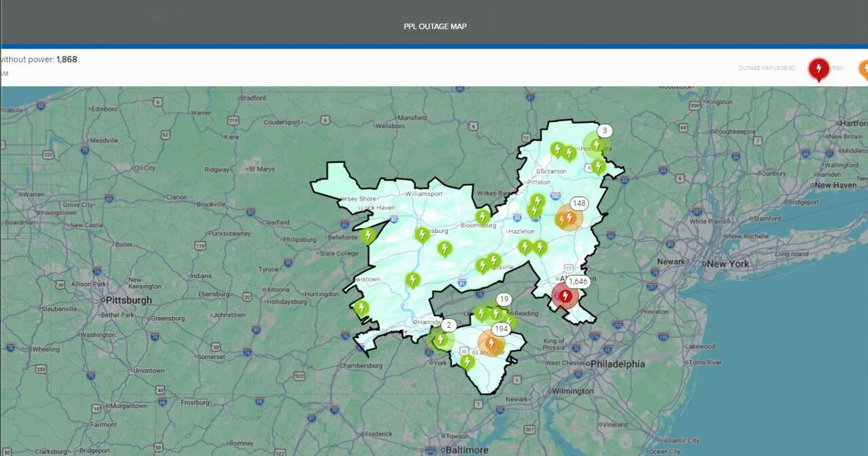Click the PPL OUTAGE MAP title bar

coord(434,26)
